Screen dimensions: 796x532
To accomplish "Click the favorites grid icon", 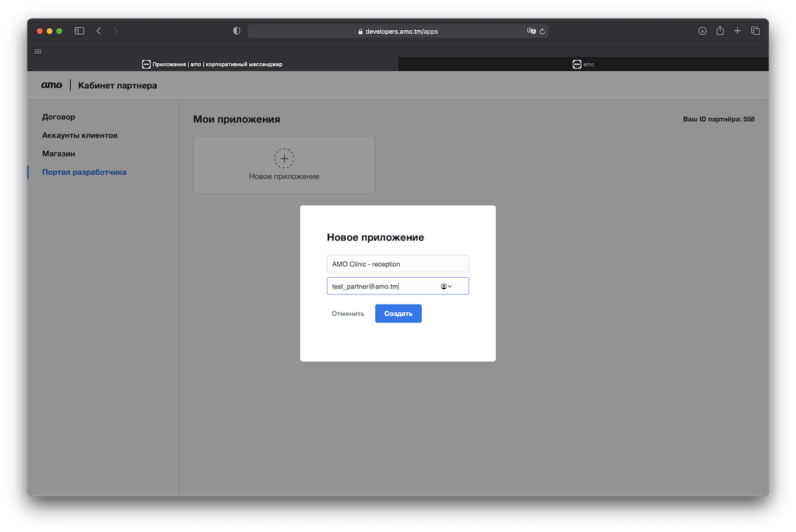I will pyautogui.click(x=38, y=51).
